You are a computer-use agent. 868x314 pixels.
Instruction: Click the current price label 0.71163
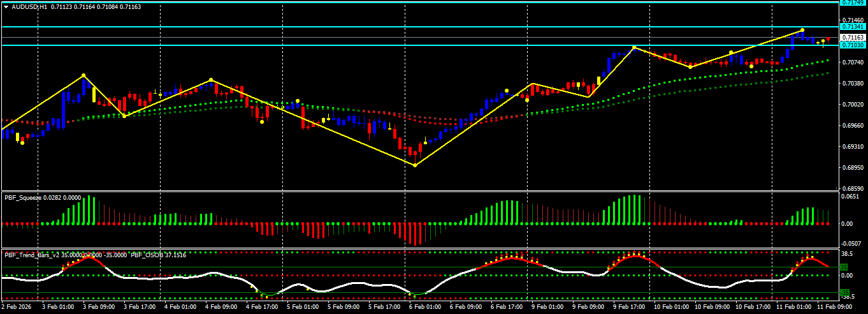(x=853, y=38)
